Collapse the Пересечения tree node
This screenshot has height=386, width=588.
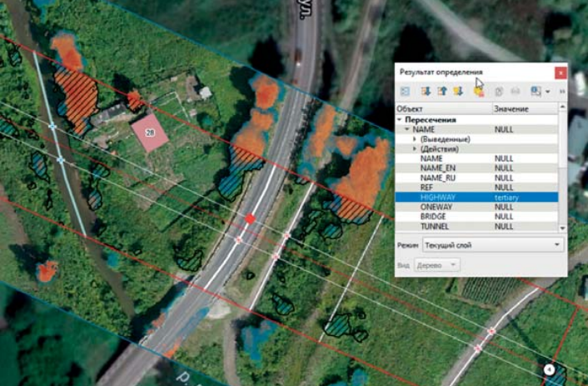pos(399,120)
